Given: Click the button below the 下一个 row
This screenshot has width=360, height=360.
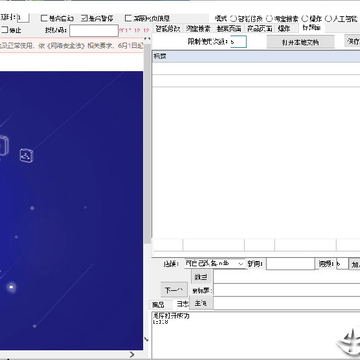Looking at the screenshot, I should [201, 303].
